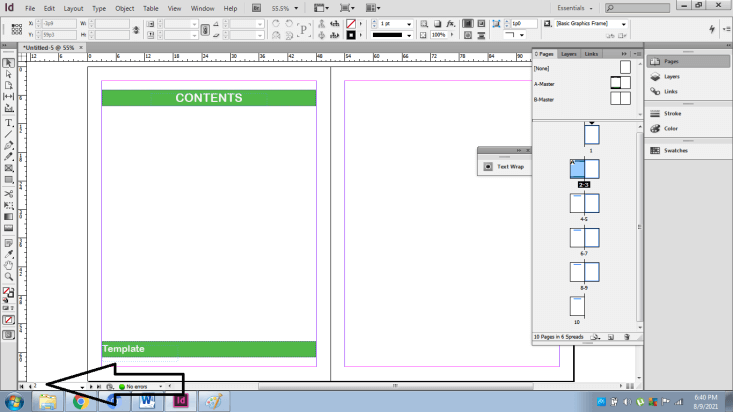Open corner shape options dropdown
Screen dimensions: 733x412
click(x=522, y=35)
